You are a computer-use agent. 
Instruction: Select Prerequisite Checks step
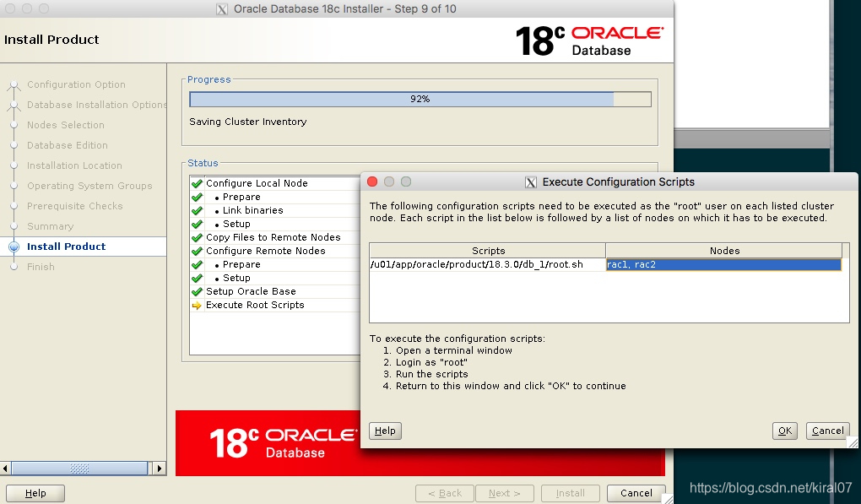[74, 207]
